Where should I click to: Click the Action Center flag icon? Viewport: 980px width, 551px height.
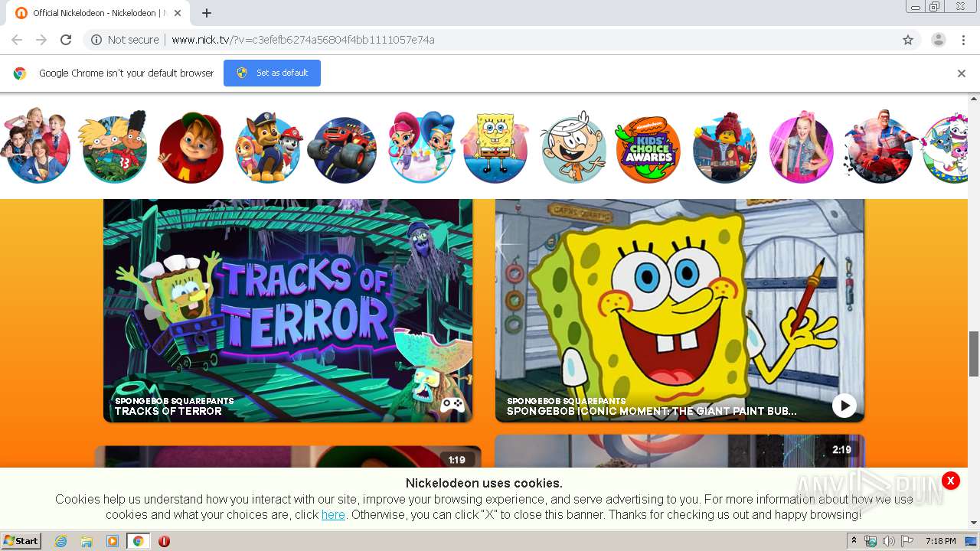[x=907, y=541]
